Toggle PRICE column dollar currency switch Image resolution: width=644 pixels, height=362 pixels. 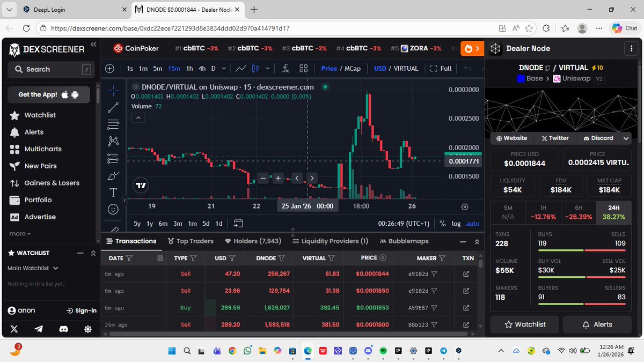point(383,258)
